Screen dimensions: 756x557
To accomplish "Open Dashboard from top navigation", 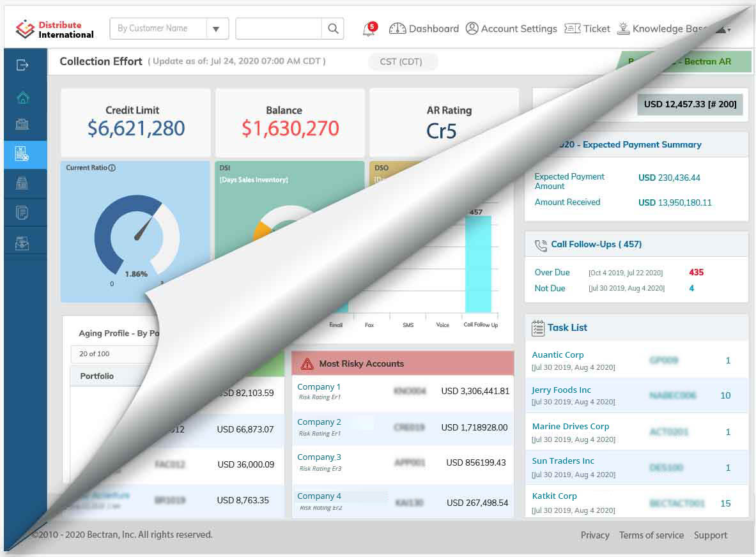I will pos(434,29).
